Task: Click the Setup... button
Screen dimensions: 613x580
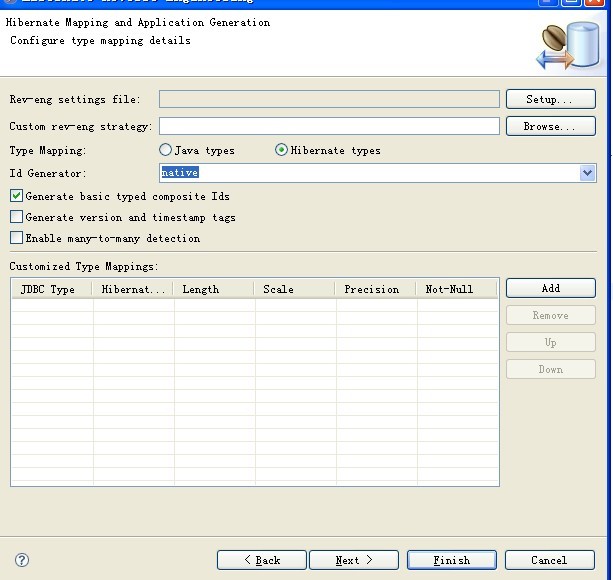Action: 550,99
